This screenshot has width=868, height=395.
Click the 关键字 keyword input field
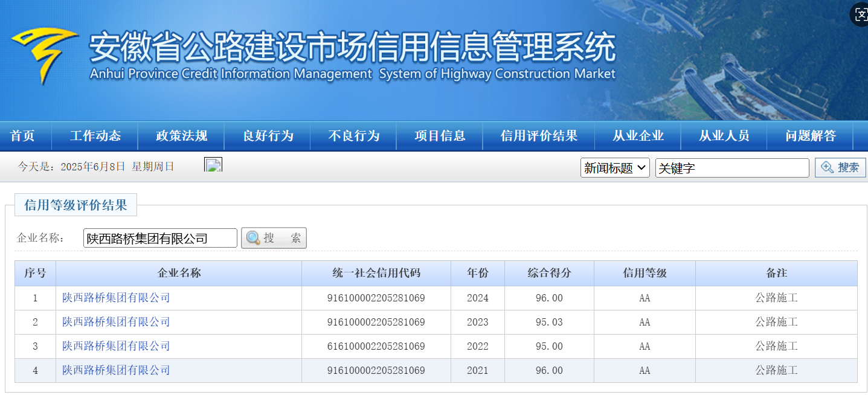point(732,167)
